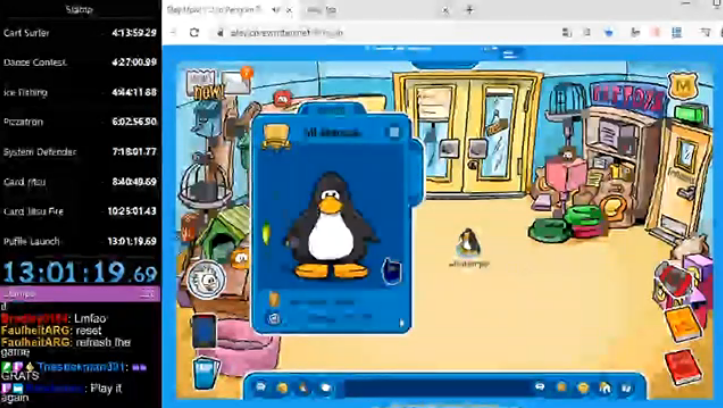The image size is (723, 408).
Task: Open the mail envelope with notification badge
Action: (x=237, y=83)
